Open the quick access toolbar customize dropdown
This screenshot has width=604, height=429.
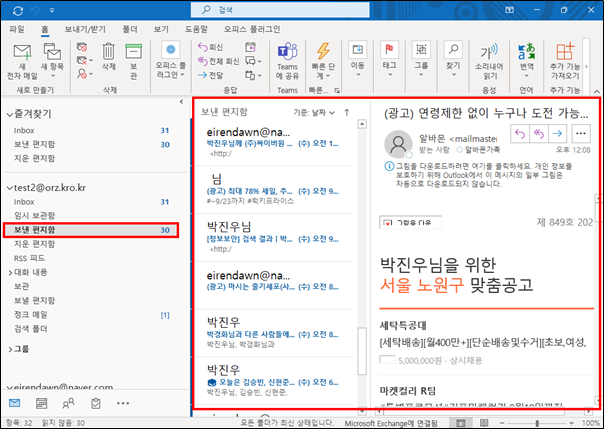click(52, 10)
